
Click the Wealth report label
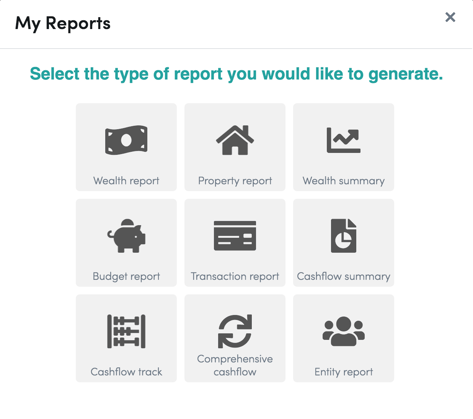click(x=126, y=181)
